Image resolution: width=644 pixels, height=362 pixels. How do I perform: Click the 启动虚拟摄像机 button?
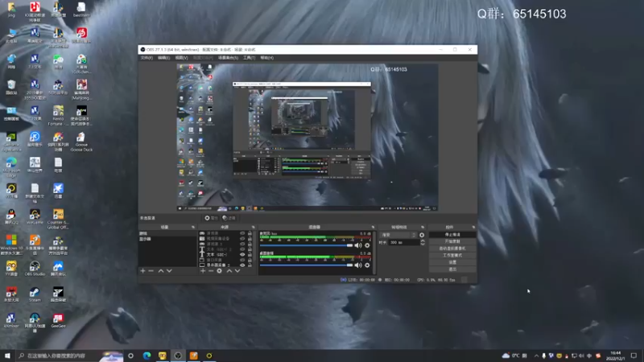click(452, 249)
